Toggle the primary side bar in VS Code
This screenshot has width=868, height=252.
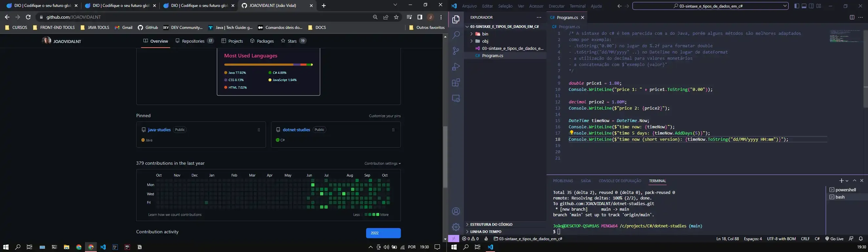[796, 6]
